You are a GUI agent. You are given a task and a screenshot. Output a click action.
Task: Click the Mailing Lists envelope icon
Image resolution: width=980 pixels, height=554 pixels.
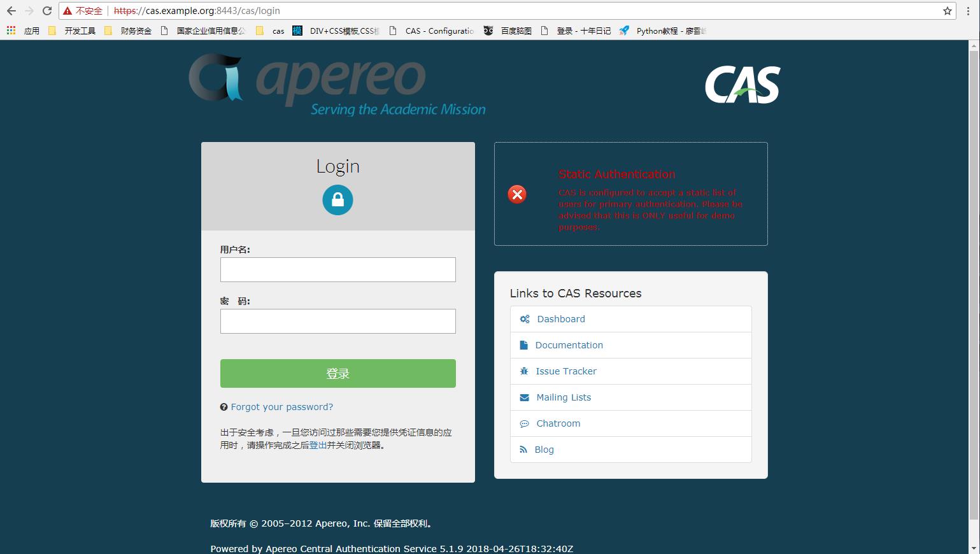[x=524, y=397]
